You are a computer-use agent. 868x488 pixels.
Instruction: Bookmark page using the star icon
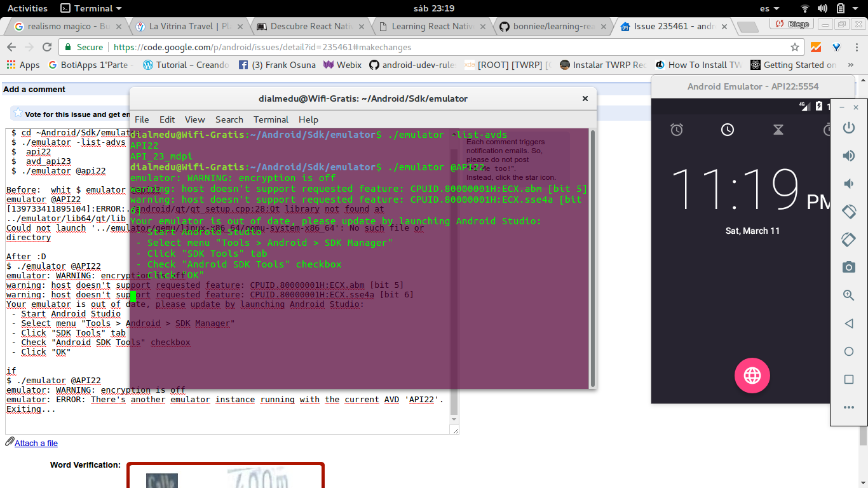pos(794,47)
